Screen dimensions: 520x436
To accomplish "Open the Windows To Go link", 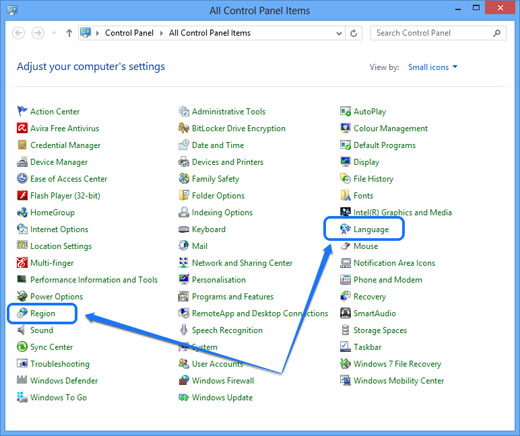I will tap(59, 397).
